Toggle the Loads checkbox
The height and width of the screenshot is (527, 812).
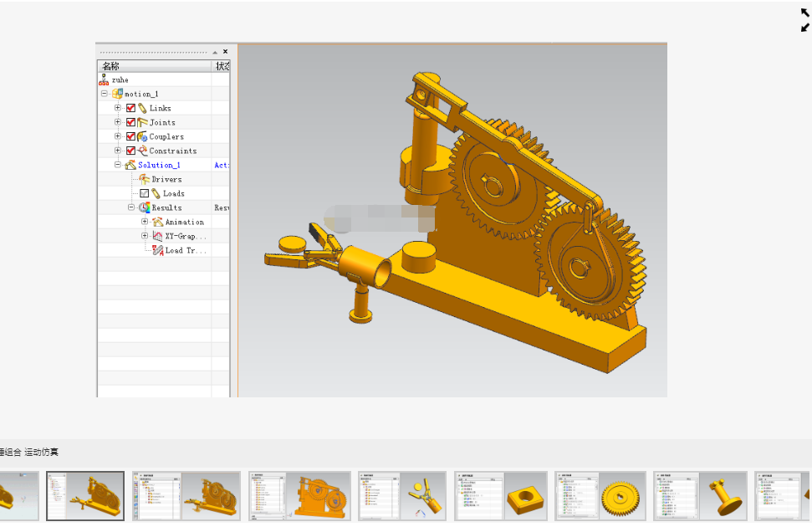[x=145, y=194]
